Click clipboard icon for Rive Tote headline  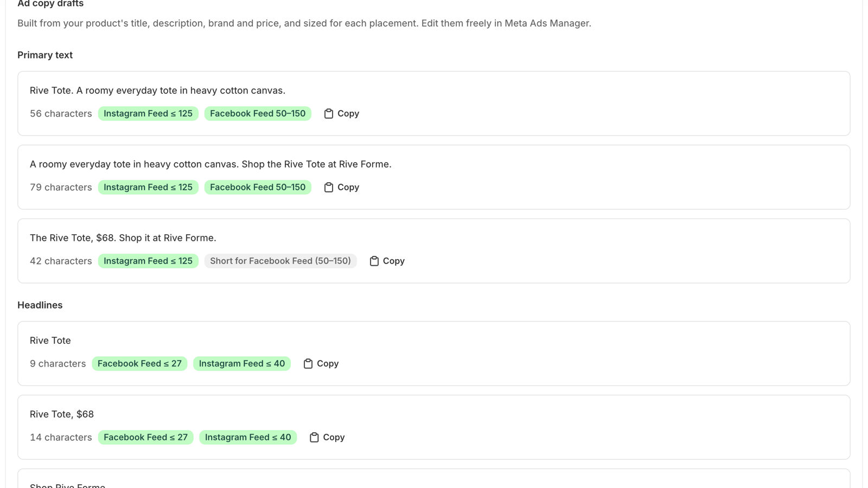[x=308, y=363]
